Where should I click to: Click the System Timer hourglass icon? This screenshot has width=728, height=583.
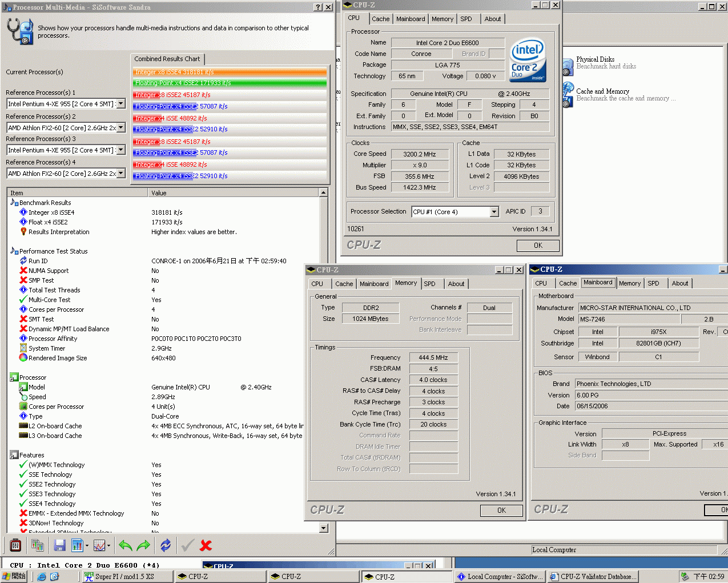pyautogui.click(x=23, y=348)
